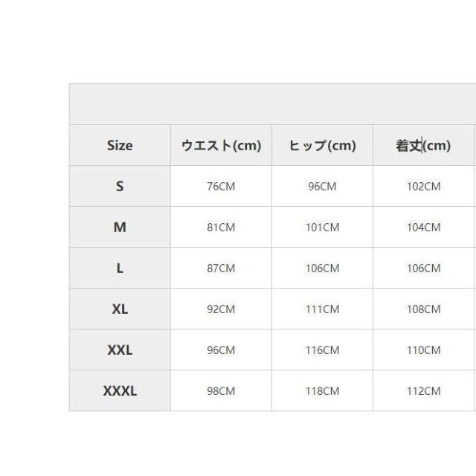
Task: Select the S size row label
Action: [x=120, y=187]
